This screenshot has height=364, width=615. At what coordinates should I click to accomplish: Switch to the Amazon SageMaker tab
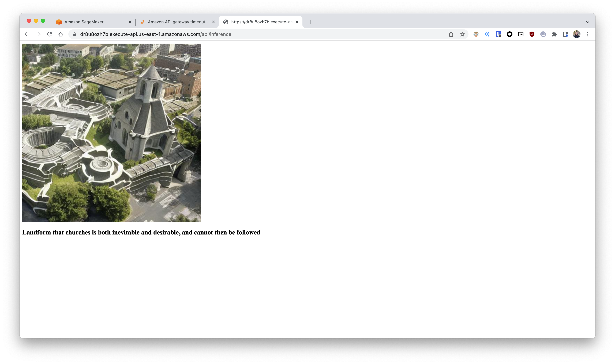click(x=84, y=22)
